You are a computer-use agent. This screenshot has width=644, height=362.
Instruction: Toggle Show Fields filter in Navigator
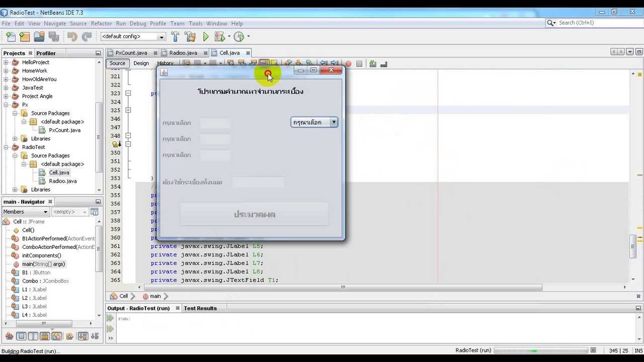point(21,336)
